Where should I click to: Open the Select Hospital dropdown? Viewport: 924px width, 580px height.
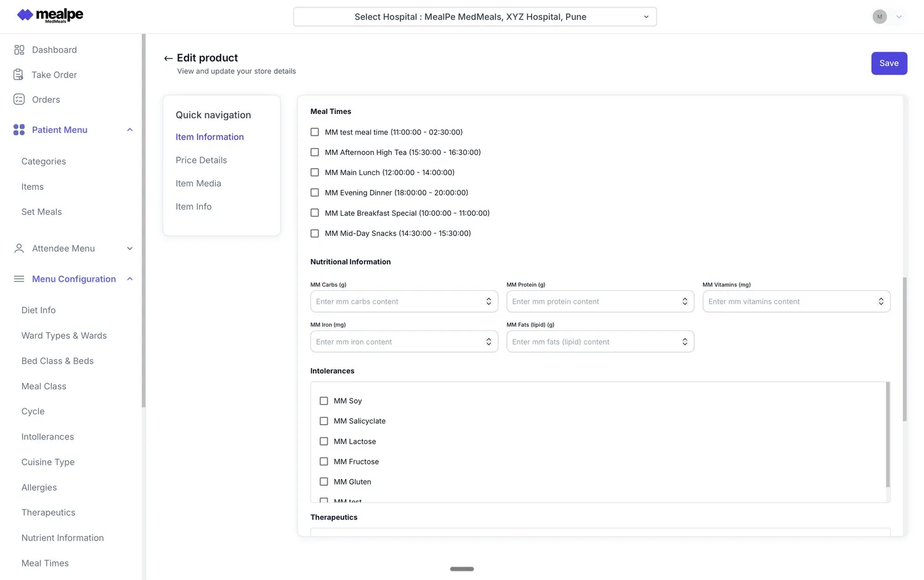(x=475, y=17)
